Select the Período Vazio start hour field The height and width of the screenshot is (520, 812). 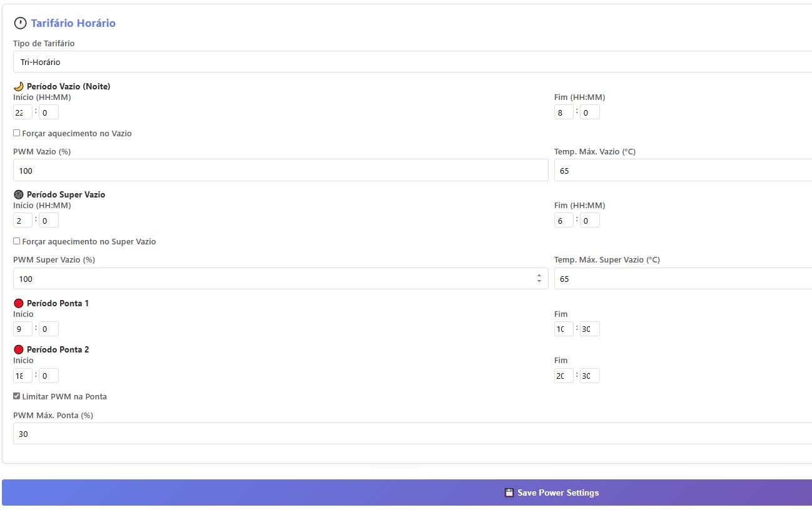pos(23,112)
